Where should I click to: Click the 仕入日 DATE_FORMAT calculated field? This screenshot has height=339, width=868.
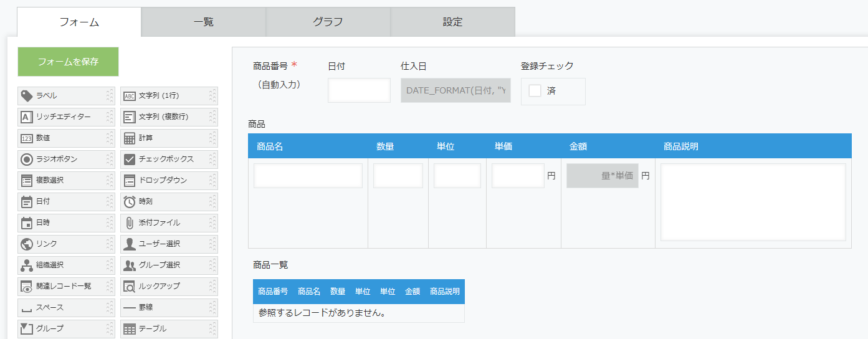pos(455,90)
